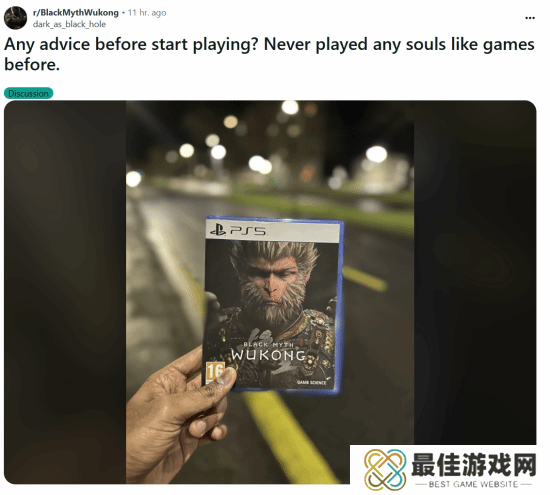The height and width of the screenshot is (495, 550).
Task: Open the post title about souls like games
Action: point(269,54)
